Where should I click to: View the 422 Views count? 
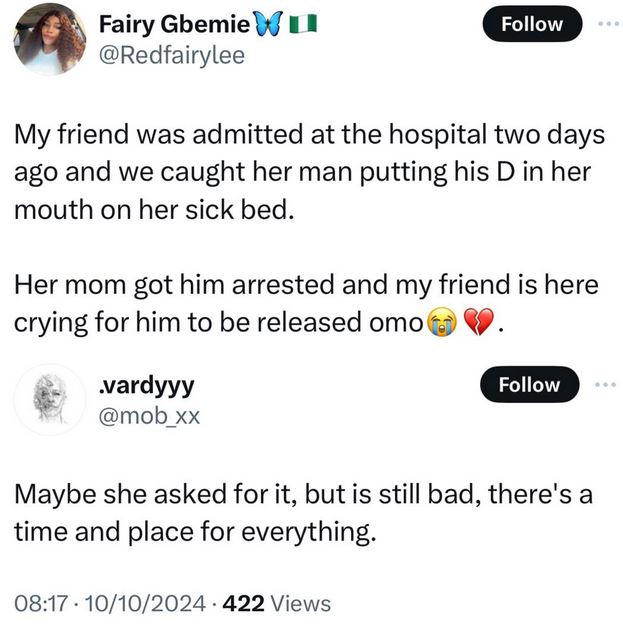(x=276, y=603)
